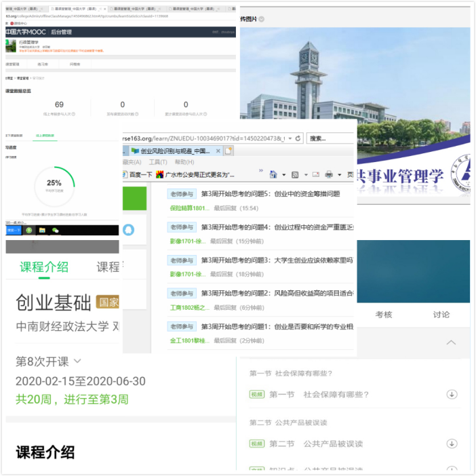Click the WeChat icon in the taskbar
The height and width of the screenshot is (476, 476).
point(56,231)
